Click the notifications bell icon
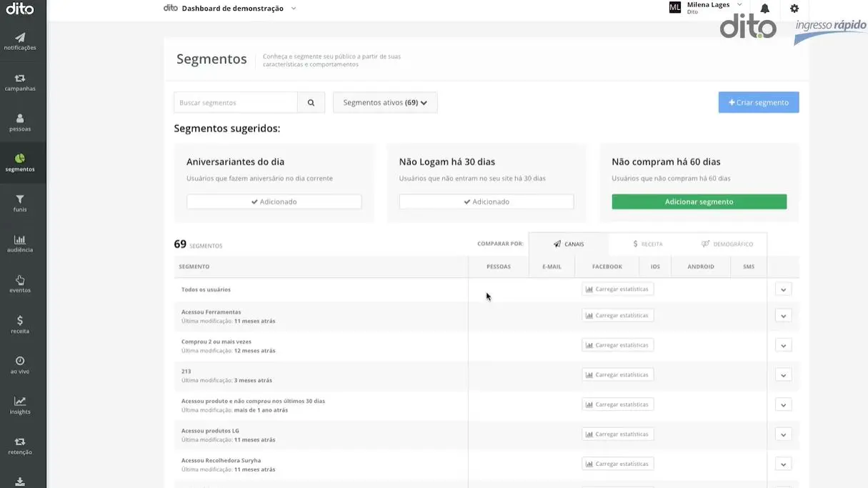Image resolution: width=868 pixels, height=488 pixels. (x=764, y=7)
